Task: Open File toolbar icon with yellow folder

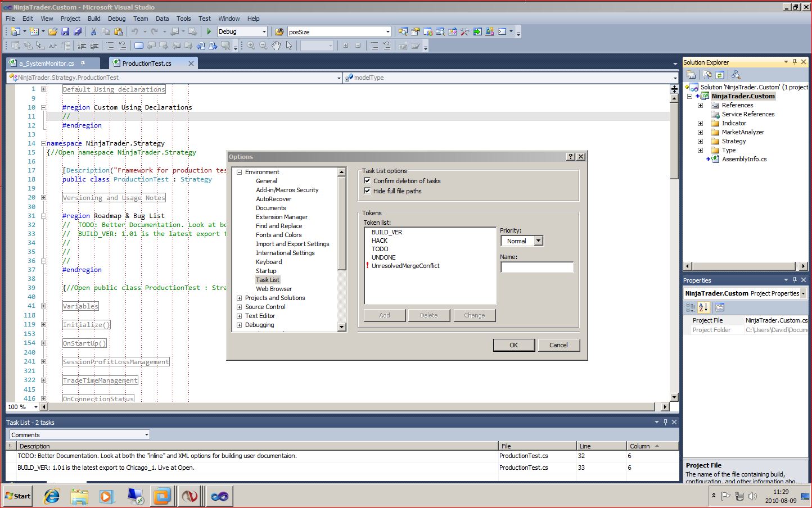Action: click(x=53, y=32)
